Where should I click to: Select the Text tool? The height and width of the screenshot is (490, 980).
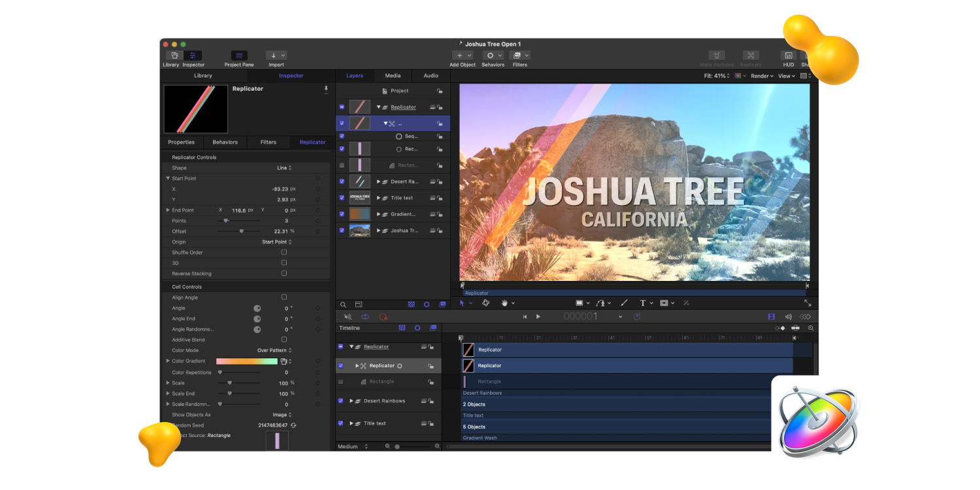pyautogui.click(x=642, y=303)
